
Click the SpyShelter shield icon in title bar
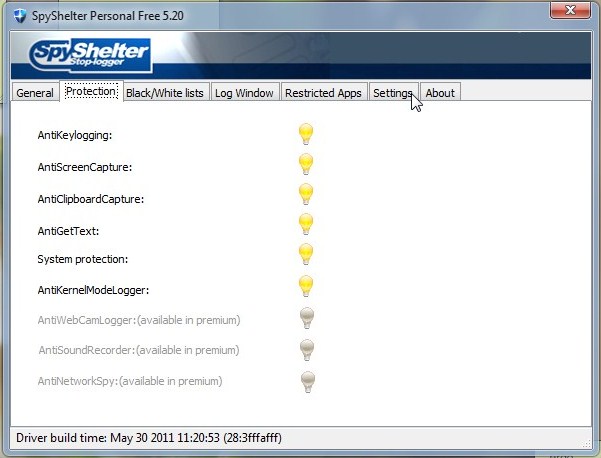(x=20, y=16)
